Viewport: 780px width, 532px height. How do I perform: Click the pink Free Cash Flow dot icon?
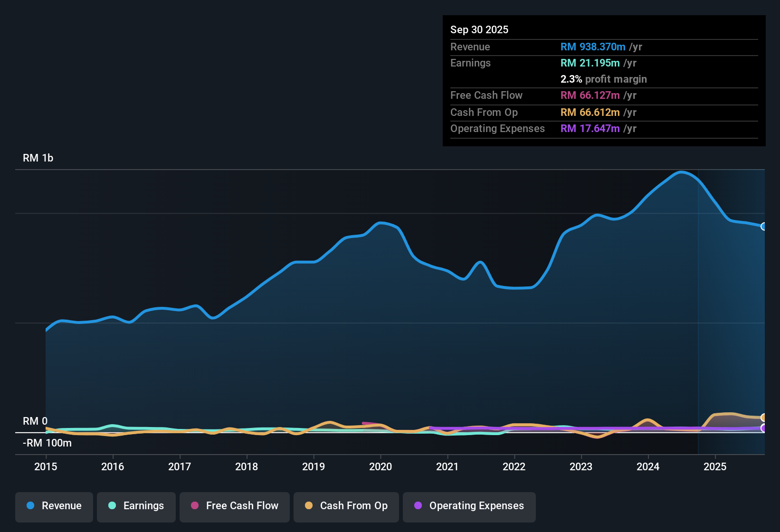pyautogui.click(x=195, y=506)
